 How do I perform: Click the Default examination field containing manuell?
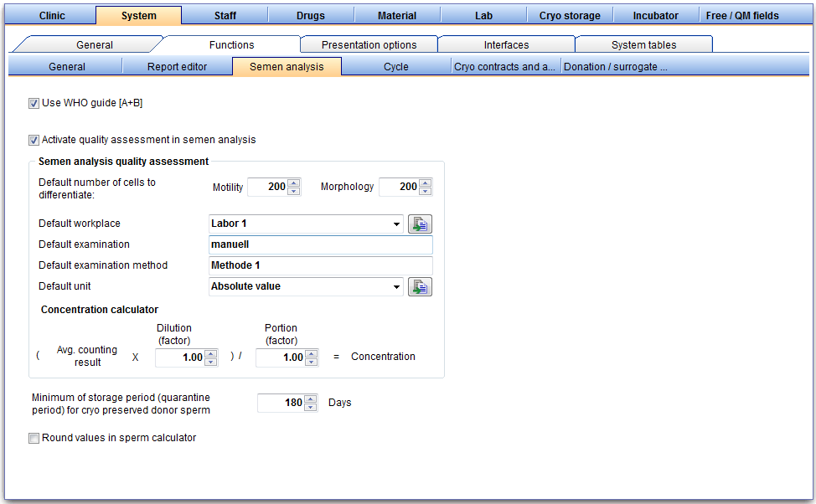[x=321, y=244]
